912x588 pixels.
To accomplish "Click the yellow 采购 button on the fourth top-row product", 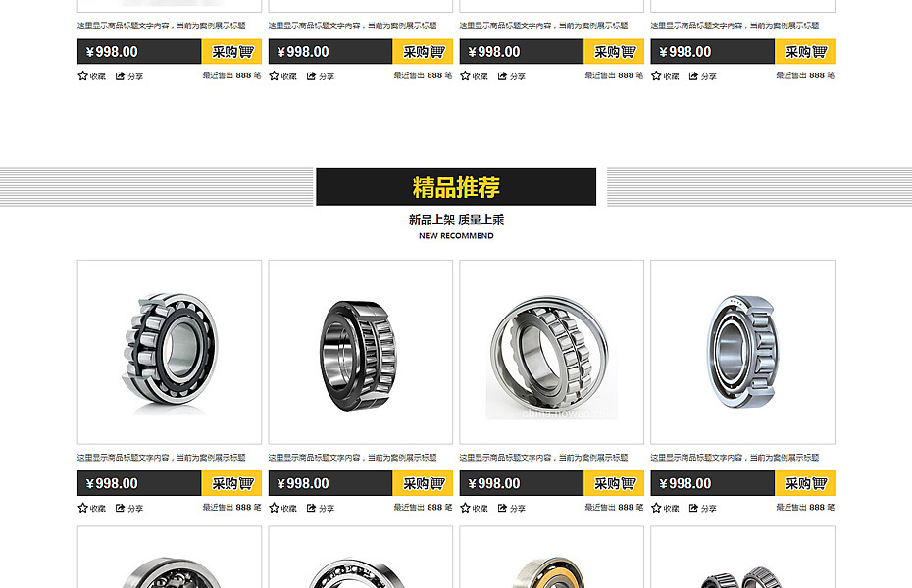I will (805, 52).
